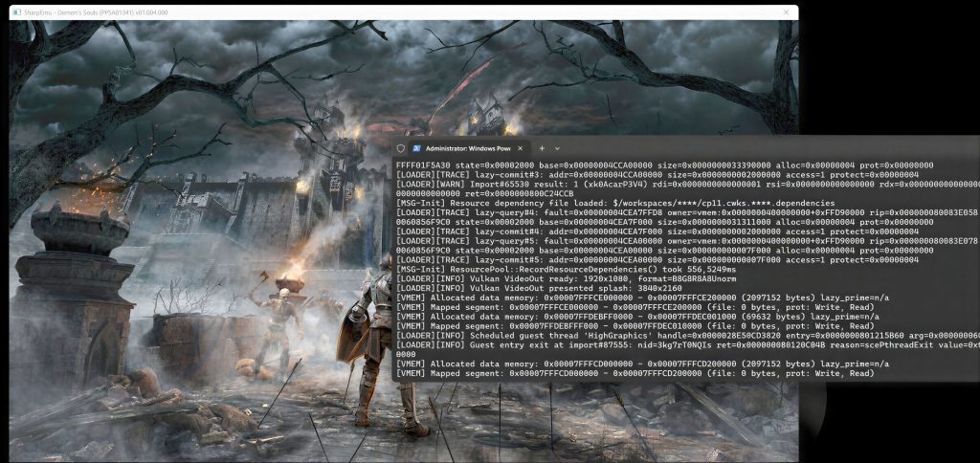Click the SharpEmu app icon in title bar
980x463 pixels.
point(17,12)
